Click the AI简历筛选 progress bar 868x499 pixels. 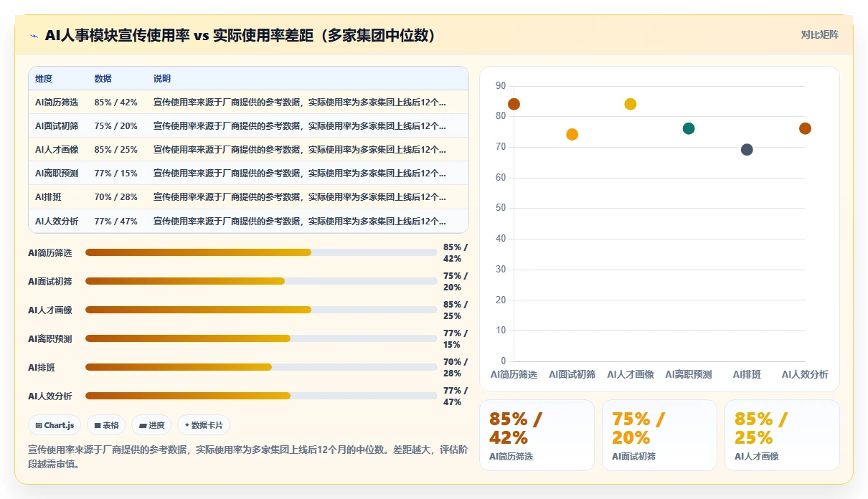pos(261,252)
